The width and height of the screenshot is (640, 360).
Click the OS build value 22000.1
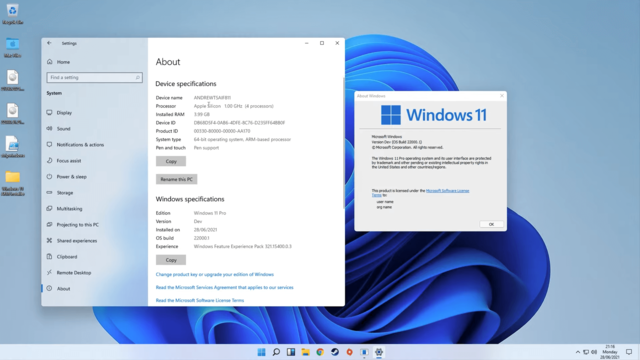tap(201, 238)
